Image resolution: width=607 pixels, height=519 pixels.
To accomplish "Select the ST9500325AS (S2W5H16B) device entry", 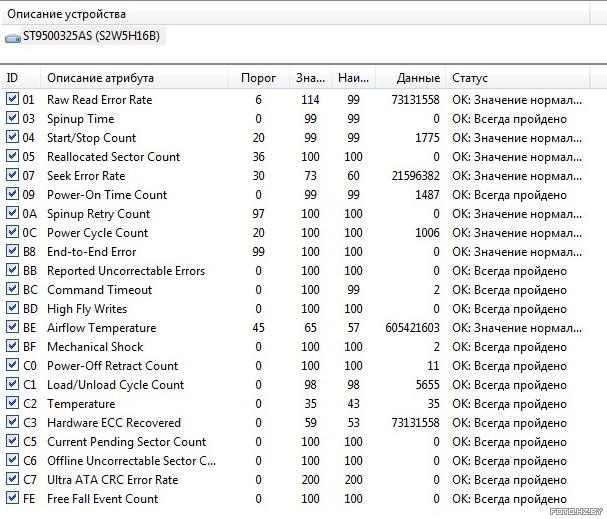I will [x=91, y=37].
